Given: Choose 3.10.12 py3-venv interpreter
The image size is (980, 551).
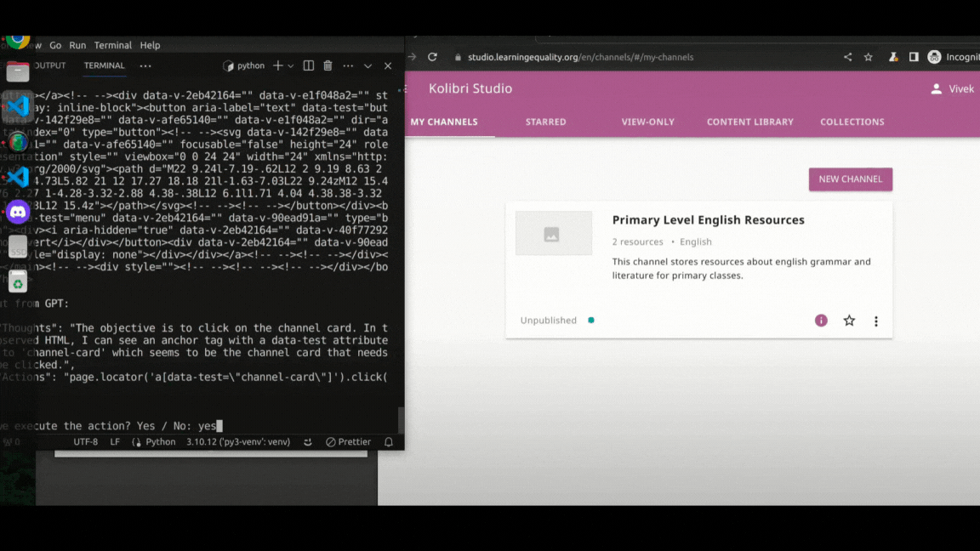Looking at the screenshot, I should [238, 441].
